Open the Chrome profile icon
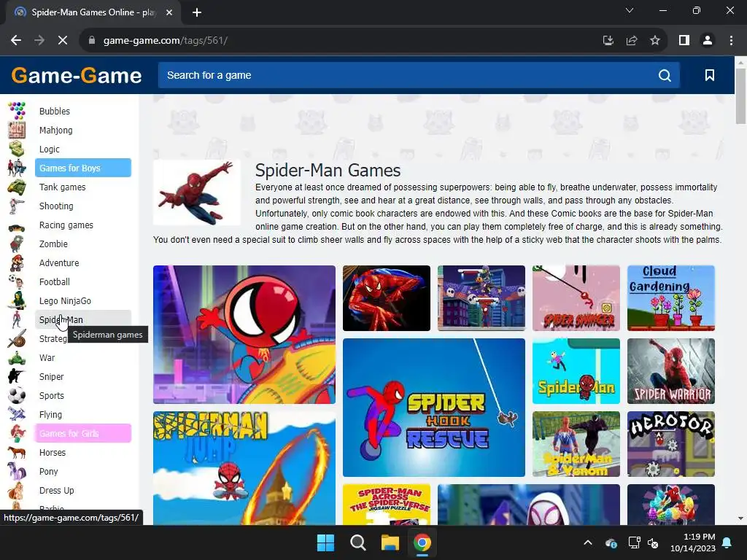The width and height of the screenshot is (747, 560). pyautogui.click(x=708, y=41)
